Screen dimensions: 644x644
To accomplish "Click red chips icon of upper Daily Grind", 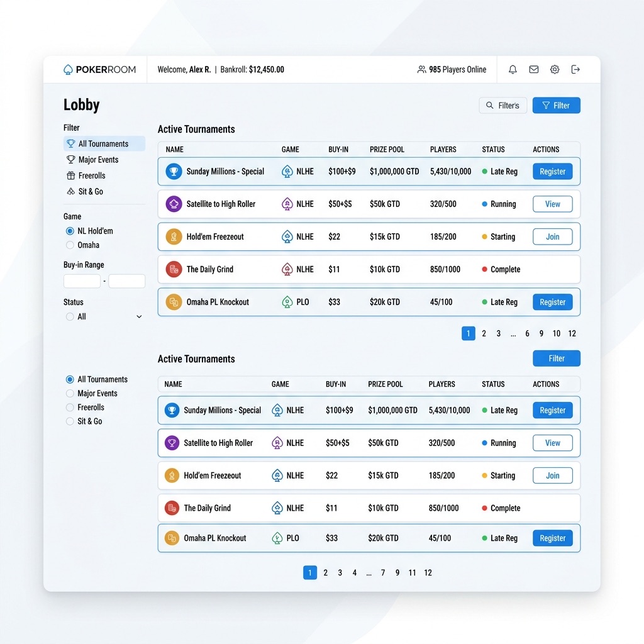I will (x=174, y=269).
